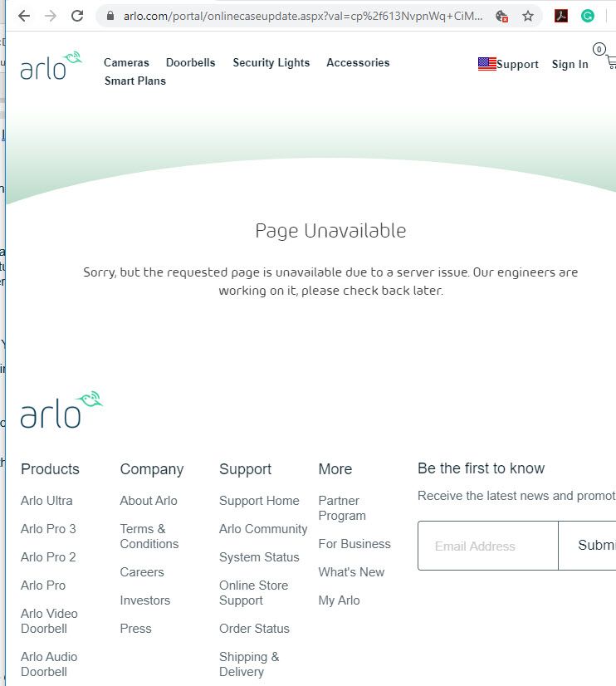This screenshot has width=616, height=686.
Task: Open the Arlo Pro footer link
Action: click(x=43, y=585)
